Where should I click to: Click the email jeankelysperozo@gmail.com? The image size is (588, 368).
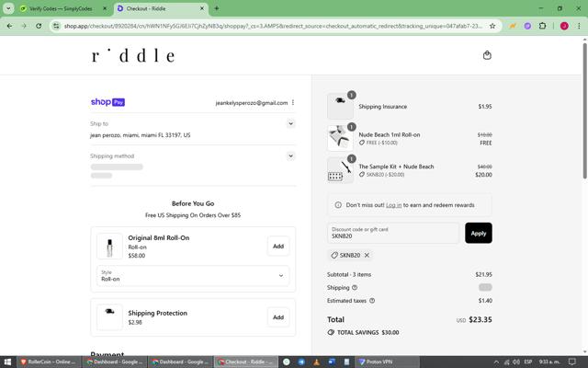point(251,102)
